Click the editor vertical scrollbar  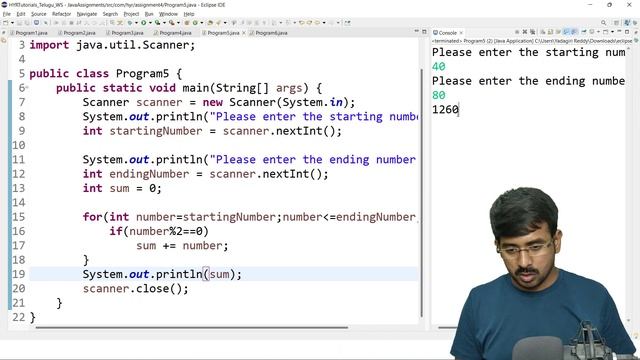(x=421, y=192)
